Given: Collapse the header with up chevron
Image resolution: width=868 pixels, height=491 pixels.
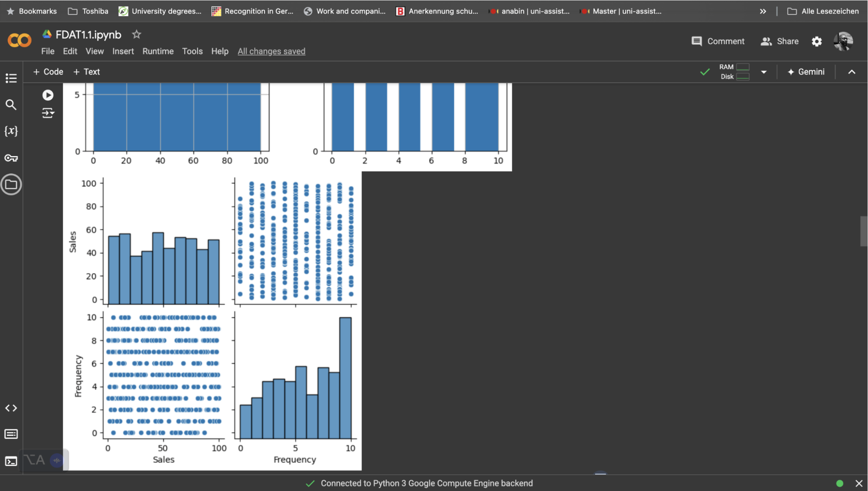Looking at the screenshot, I should (x=852, y=72).
